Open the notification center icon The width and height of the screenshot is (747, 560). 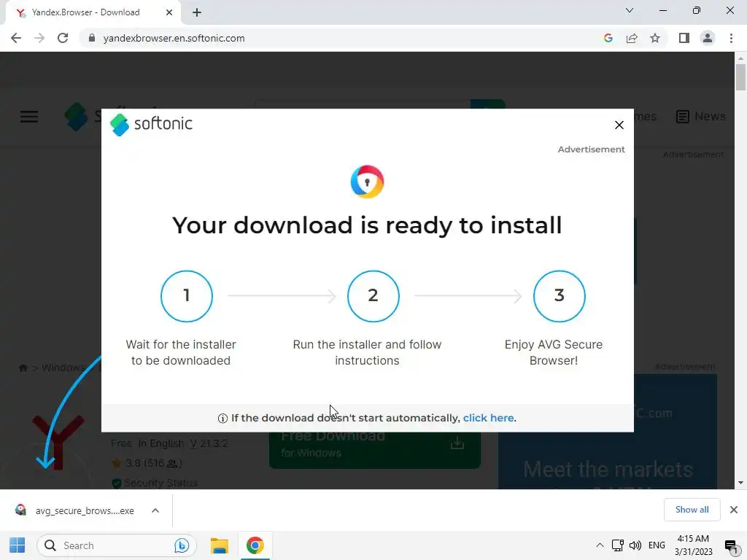coord(730,545)
